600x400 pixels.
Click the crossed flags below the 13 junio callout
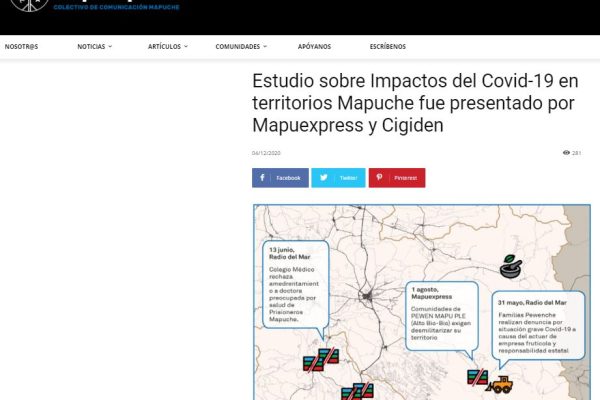321,360
